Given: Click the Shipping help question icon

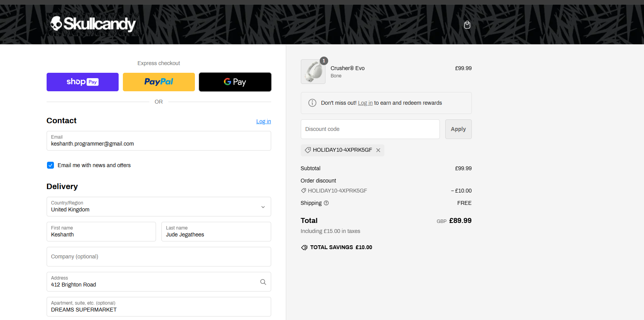Looking at the screenshot, I should pos(326,203).
